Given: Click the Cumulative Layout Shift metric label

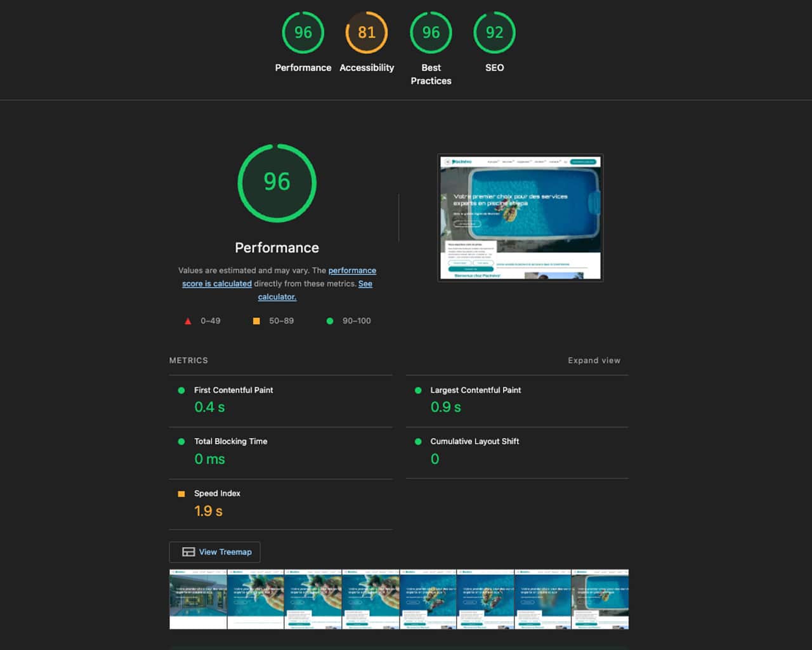Looking at the screenshot, I should [475, 442].
